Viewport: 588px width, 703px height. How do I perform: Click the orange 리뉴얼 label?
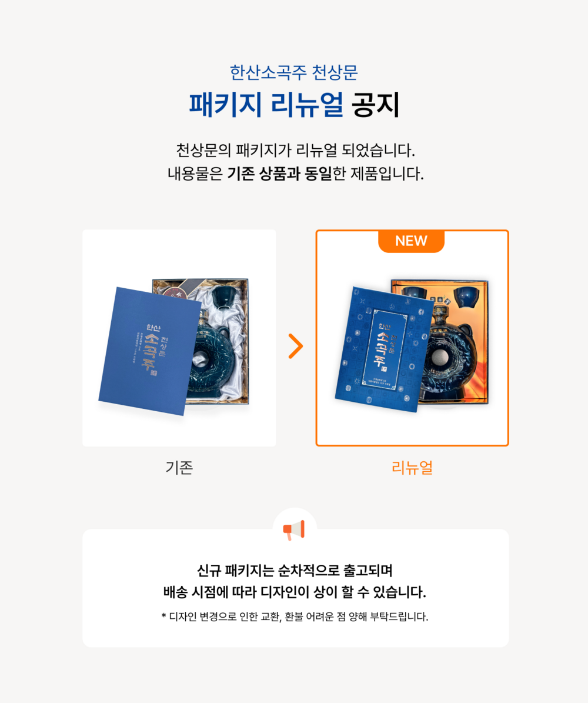pyautogui.click(x=412, y=468)
